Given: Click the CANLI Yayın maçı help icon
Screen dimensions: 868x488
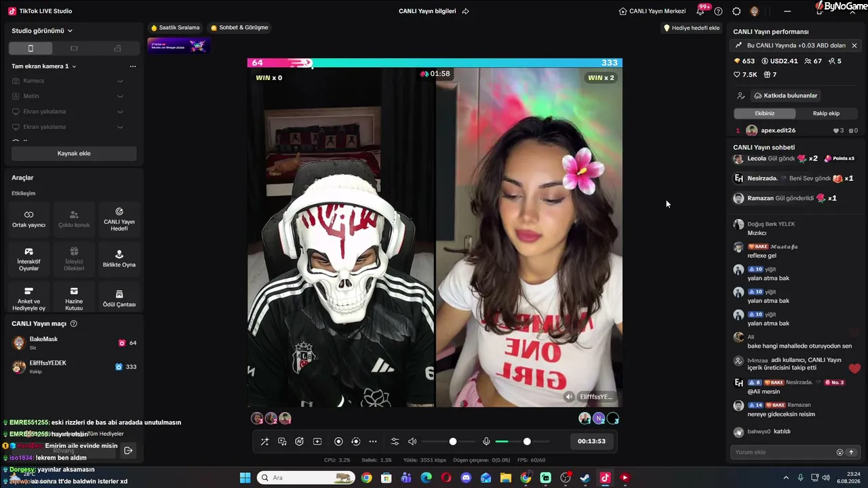Looking at the screenshot, I should [x=74, y=324].
